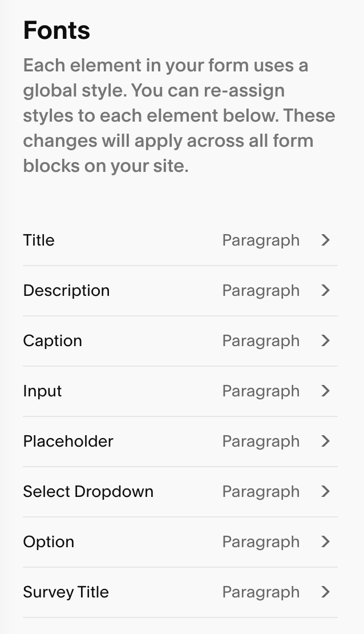
Task: Open the Caption row's right arrow icon
Action: point(326,340)
